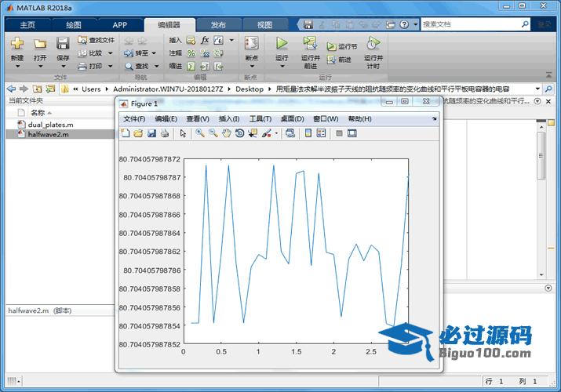Viewport: 561px width, 392px height.
Task: Toggle the Insert Legend button
Action: point(321,133)
